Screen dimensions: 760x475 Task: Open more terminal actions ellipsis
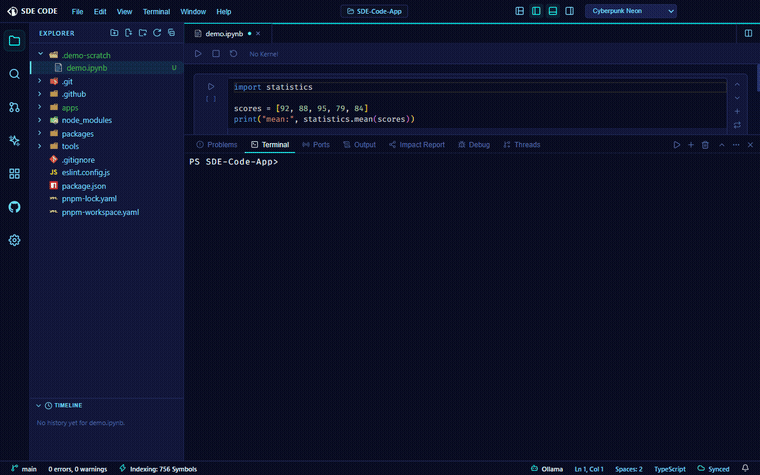pyautogui.click(x=736, y=144)
